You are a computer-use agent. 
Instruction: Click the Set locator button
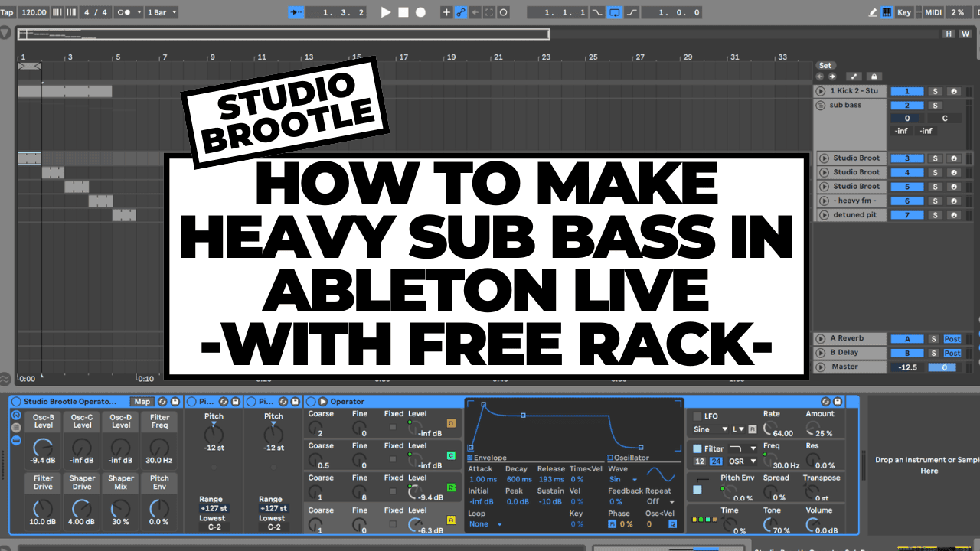(x=825, y=65)
